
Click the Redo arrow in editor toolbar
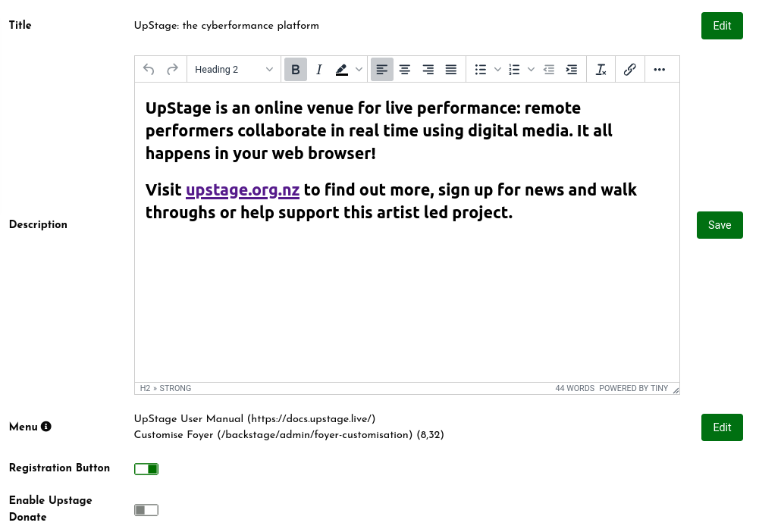(x=172, y=70)
